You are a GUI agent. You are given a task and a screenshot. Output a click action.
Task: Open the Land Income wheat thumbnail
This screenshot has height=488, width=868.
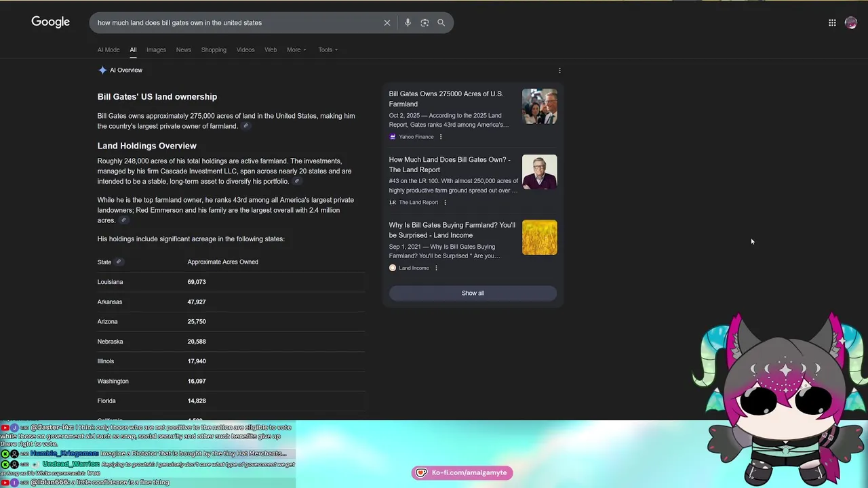click(540, 238)
